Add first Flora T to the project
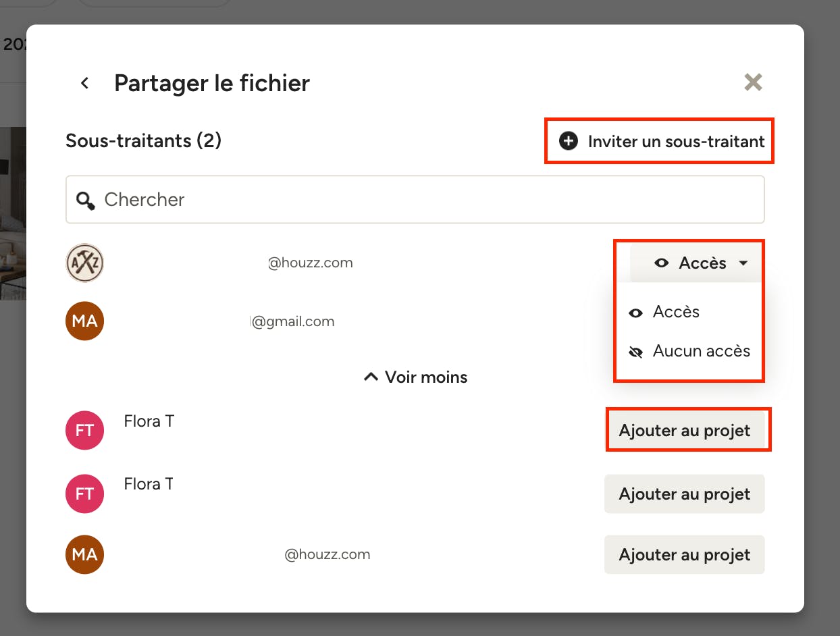Viewport: 840px width, 636px height. 685,431
